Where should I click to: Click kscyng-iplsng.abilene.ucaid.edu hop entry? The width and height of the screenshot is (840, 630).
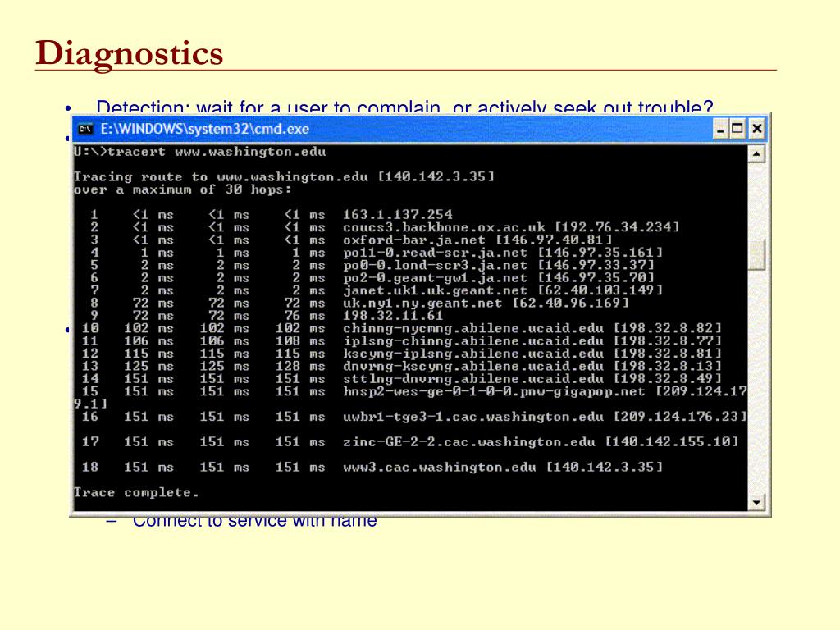(x=532, y=354)
